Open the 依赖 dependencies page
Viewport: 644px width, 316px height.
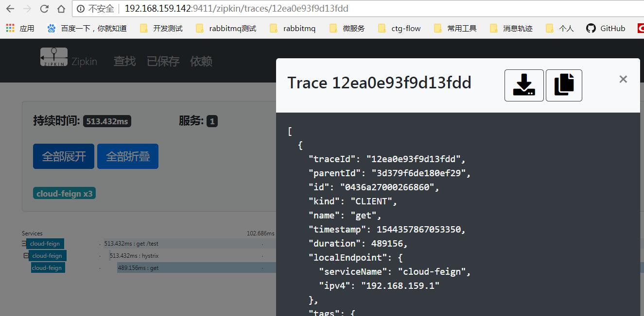[201, 61]
